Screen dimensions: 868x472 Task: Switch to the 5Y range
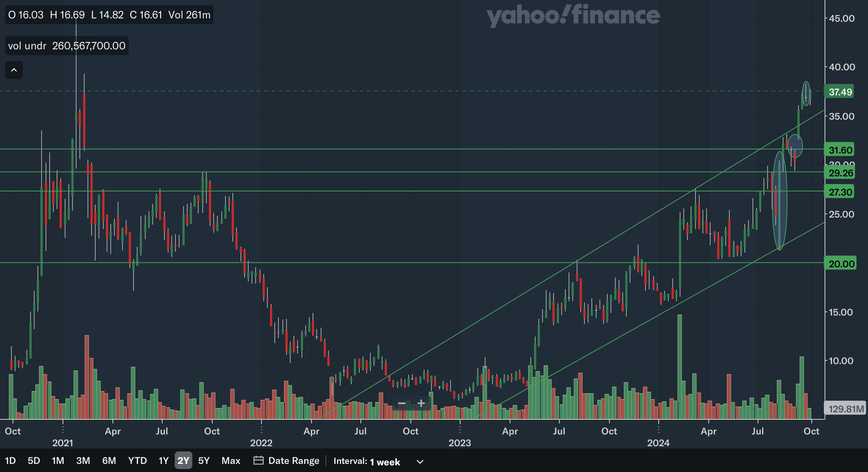203,461
